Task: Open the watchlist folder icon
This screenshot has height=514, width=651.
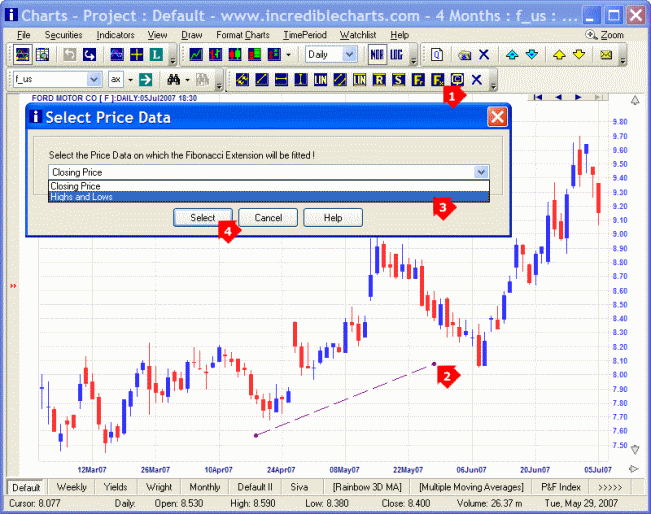Action: pyautogui.click(x=464, y=54)
